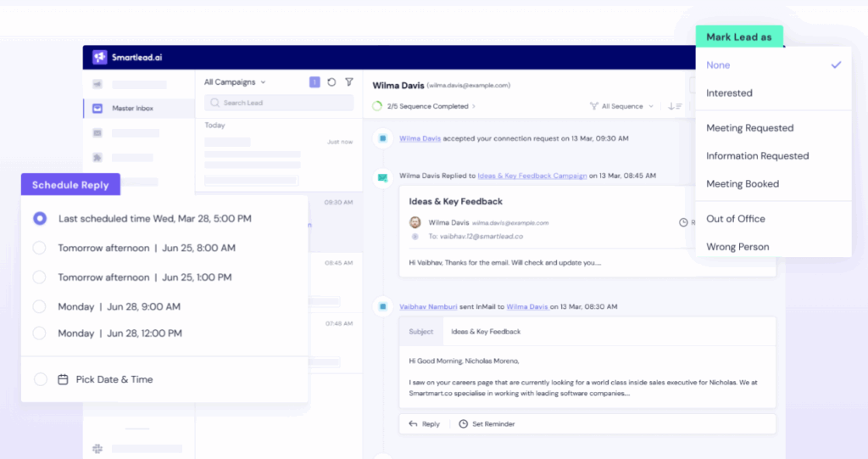
Task: Click the clock icon in the email card
Action: [x=683, y=222]
